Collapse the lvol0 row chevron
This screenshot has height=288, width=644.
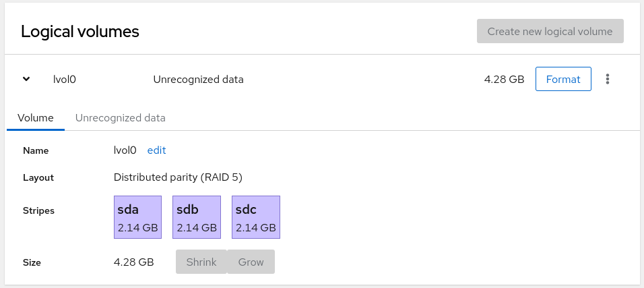pyautogui.click(x=26, y=79)
